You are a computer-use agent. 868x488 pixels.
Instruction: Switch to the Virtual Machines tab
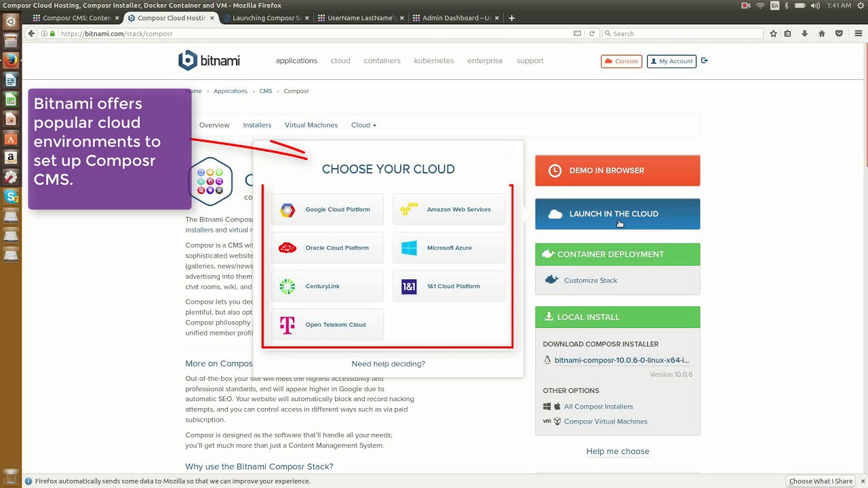pos(311,125)
